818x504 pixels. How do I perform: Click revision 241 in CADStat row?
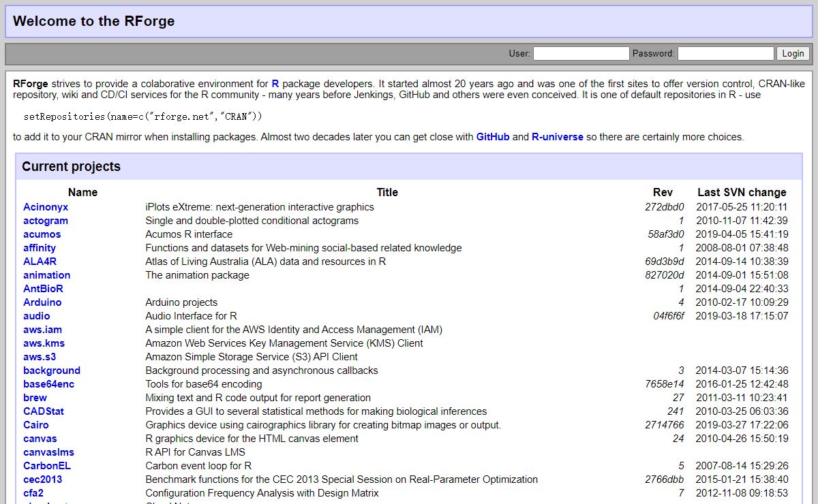[x=675, y=411]
